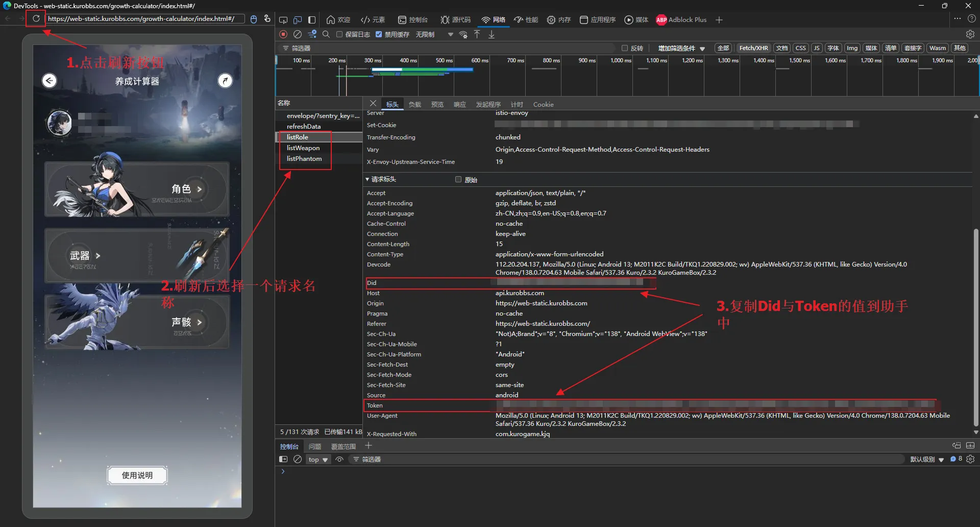Click the 8 issues message icon
Image resolution: width=980 pixels, height=527 pixels.
click(x=956, y=459)
